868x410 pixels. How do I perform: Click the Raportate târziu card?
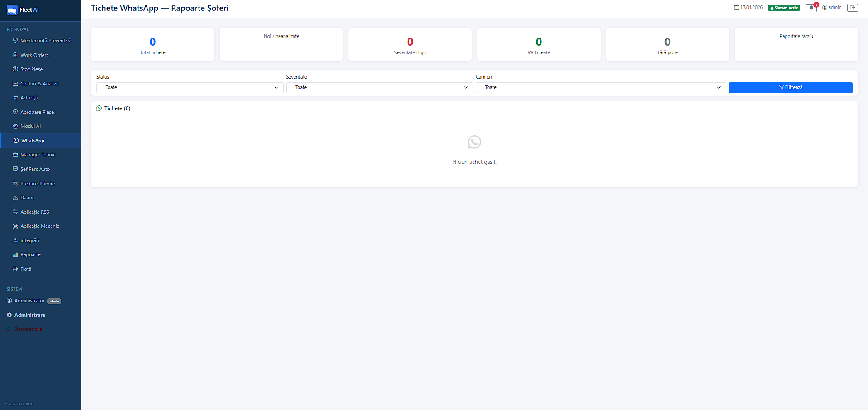pyautogui.click(x=796, y=44)
